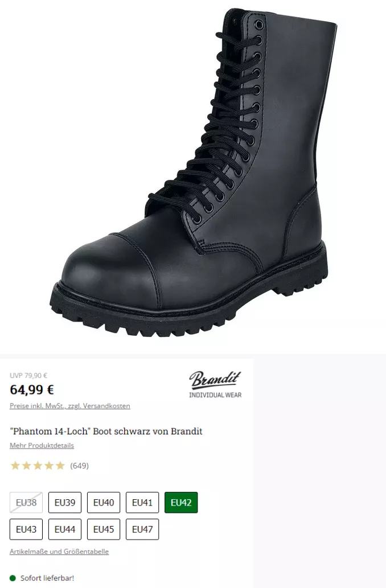Select size EU43

pos(26,529)
